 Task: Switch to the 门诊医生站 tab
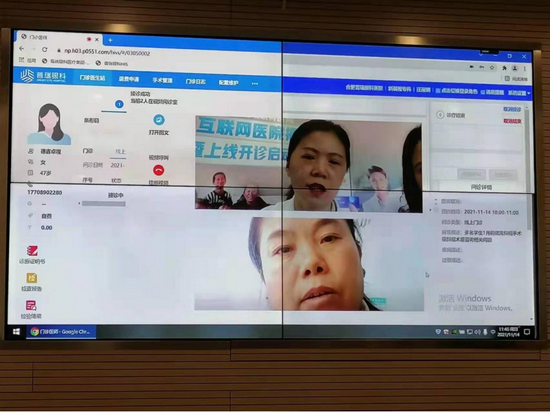[92, 78]
